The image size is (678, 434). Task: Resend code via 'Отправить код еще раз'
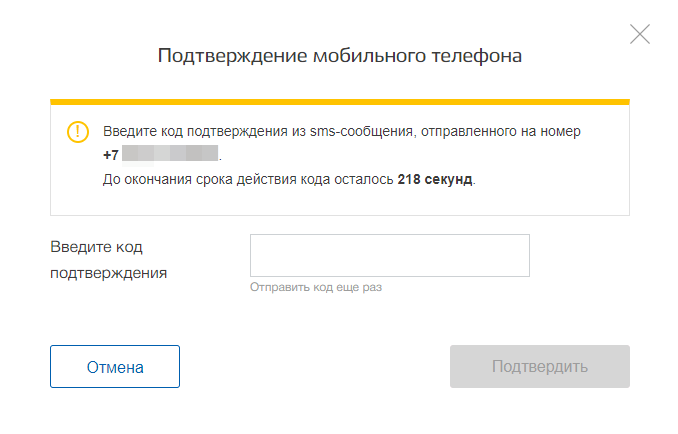click(316, 287)
